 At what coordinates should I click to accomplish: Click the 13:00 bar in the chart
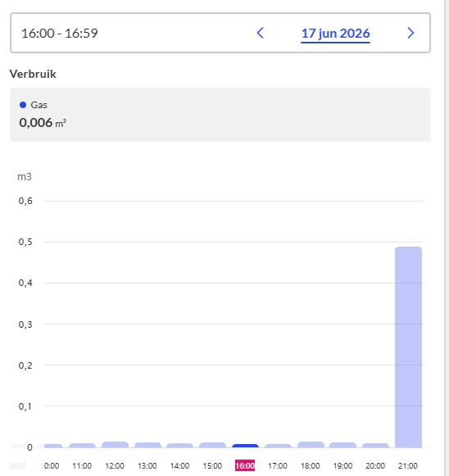tap(147, 445)
